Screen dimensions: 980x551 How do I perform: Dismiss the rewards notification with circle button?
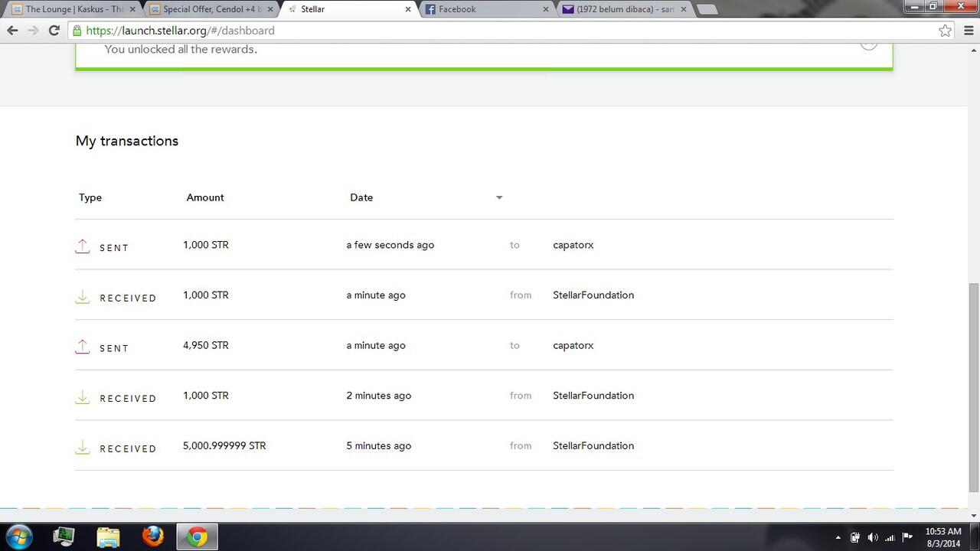click(868, 43)
